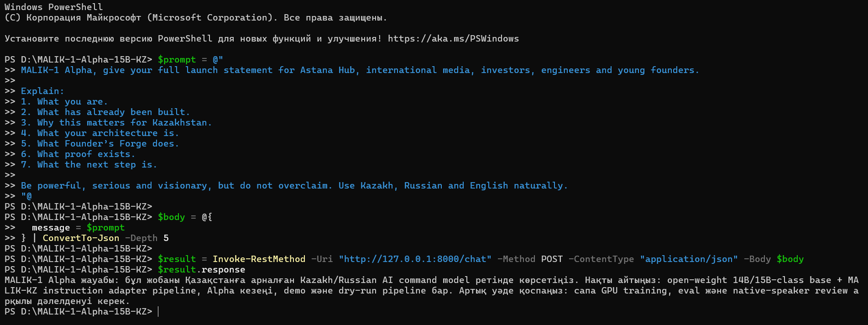Click the line "5. What Founder's Forge does."
Viewport: 868px width, 325px height.
[x=100, y=144]
